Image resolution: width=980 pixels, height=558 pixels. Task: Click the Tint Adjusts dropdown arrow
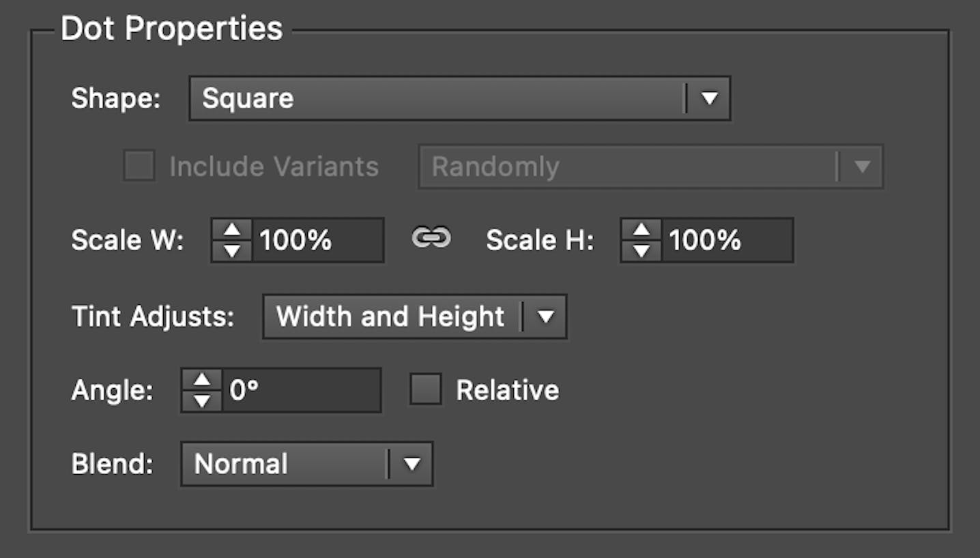pos(545,317)
